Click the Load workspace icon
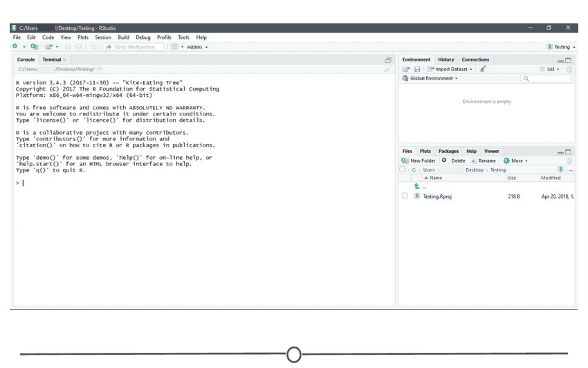This screenshot has width=588, height=368. pyautogui.click(x=406, y=69)
